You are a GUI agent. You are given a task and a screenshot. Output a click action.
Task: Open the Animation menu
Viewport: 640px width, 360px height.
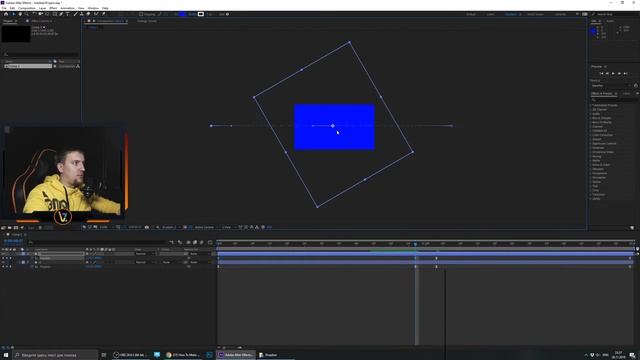point(67,8)
